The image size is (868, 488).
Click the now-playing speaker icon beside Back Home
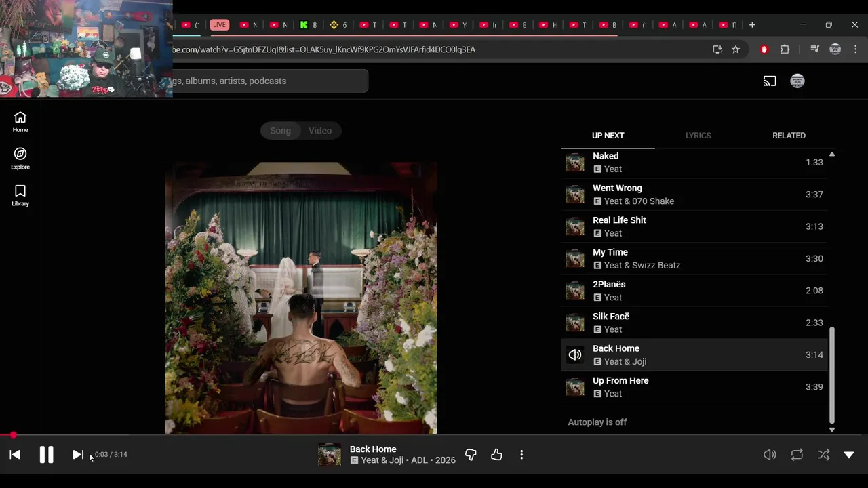[x=575, y=355]
